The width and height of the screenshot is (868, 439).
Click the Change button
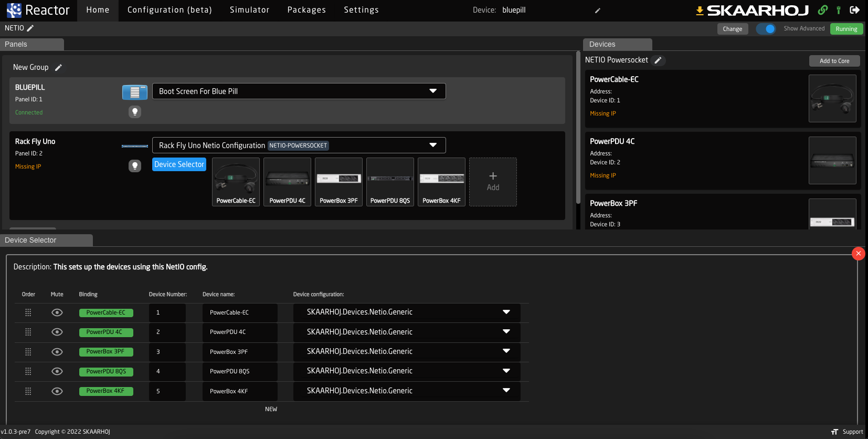[x=732, y=29]
